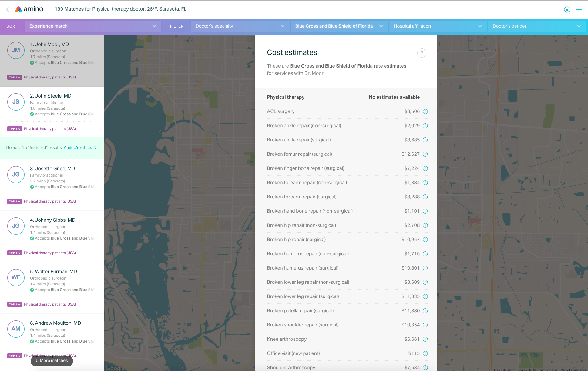Image resolution: width=588 pixels, height=371 pixels.
Task: Click the WF avatar for Walter Furman
Action: click(x=16, y=277)
